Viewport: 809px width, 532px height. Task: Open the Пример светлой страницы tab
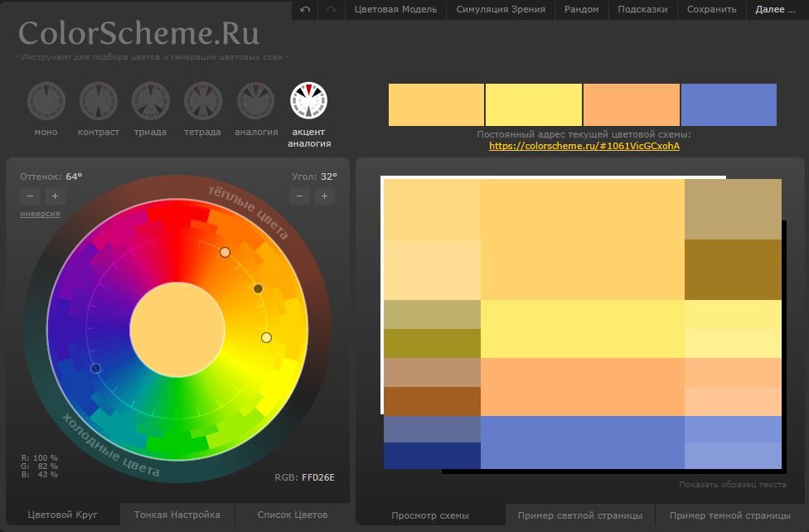[x=580, y=515]
